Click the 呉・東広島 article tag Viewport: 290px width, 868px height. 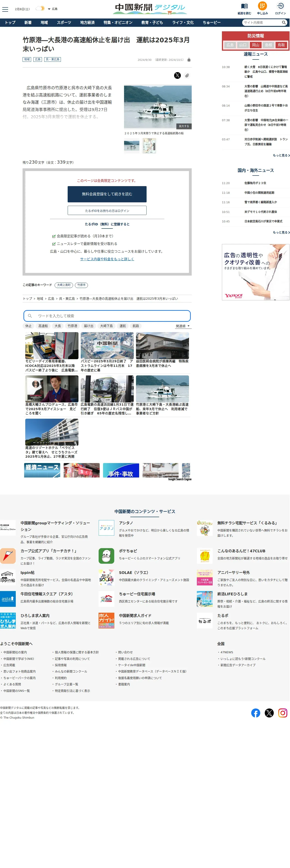[x=53, y=59]
